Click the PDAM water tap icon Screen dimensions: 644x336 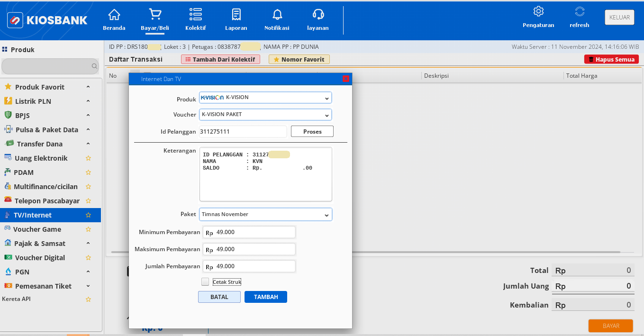coord(7,172)
